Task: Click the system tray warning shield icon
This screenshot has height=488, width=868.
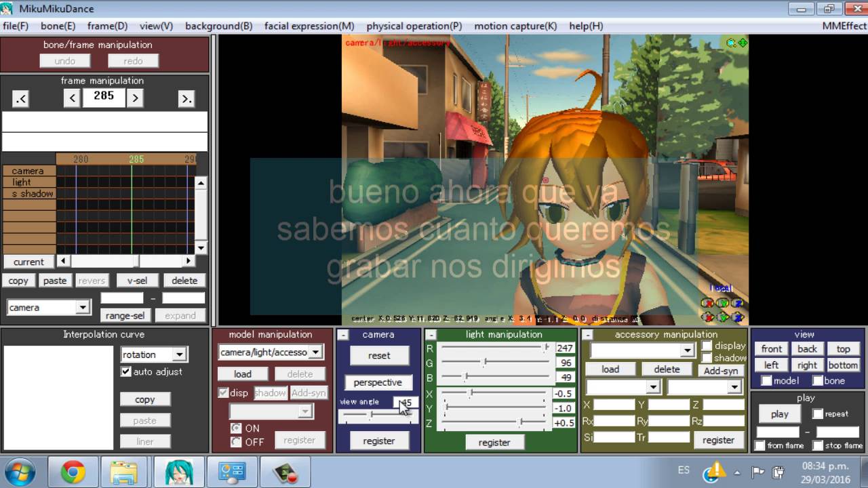Action: coord(715,471)
